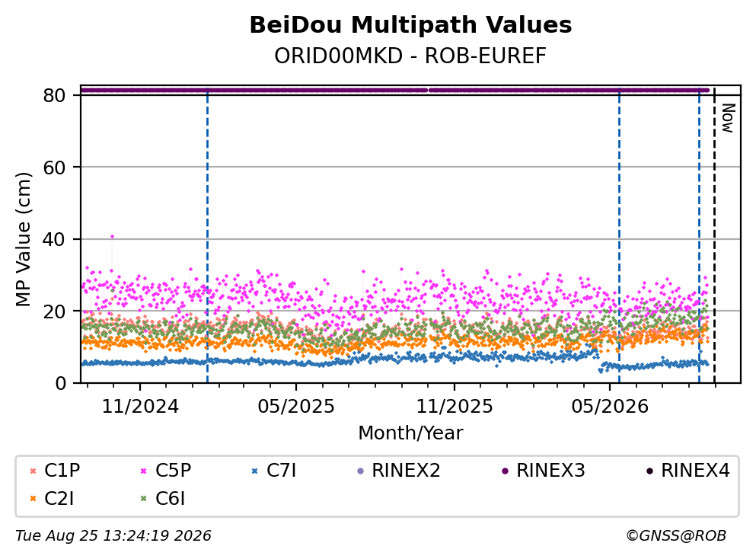Click the ORID00MKD - ROB-EUREF subtitle
Viewport: 756px width, 559px height.
(x=410, y=56)
